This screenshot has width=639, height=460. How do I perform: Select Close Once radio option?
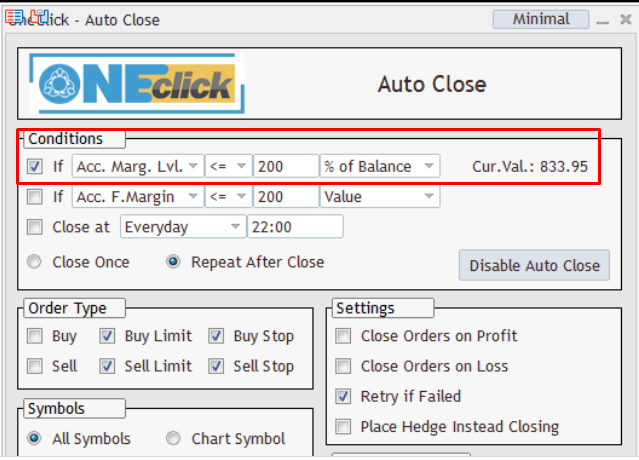pyautogui.click(x=34, y=262)
